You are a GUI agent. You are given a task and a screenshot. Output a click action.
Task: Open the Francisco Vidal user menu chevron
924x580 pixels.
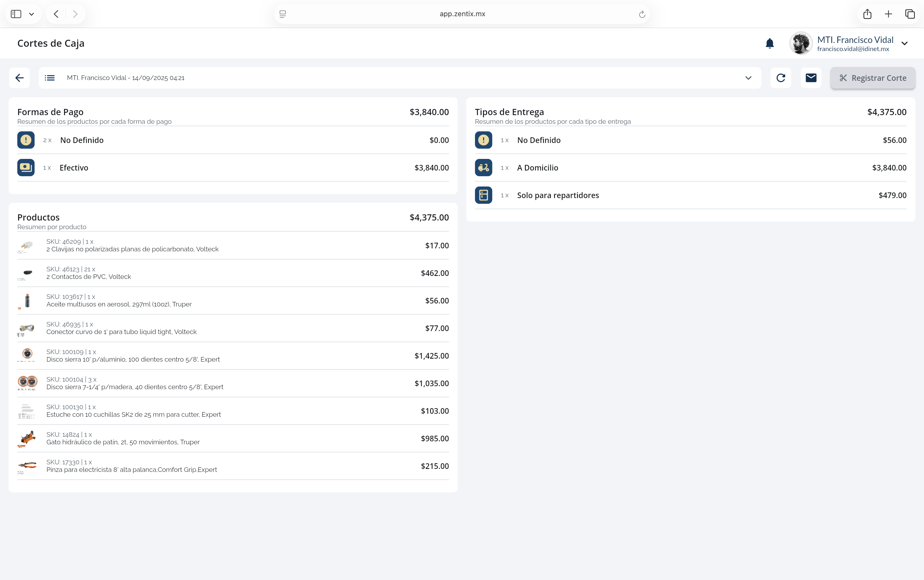tap(905, 43)
